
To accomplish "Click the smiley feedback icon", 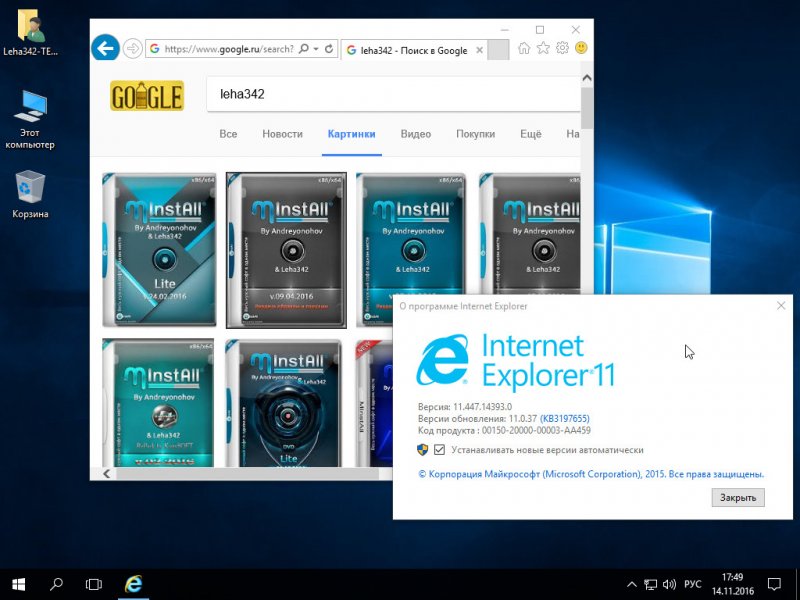I will click(x=581, y=48).
